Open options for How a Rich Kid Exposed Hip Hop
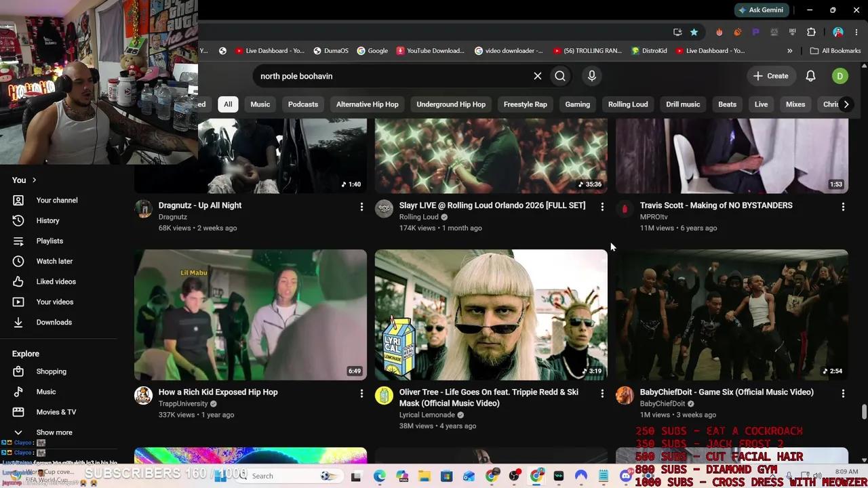This screenshot has width=868, height=488. point(361,393)
